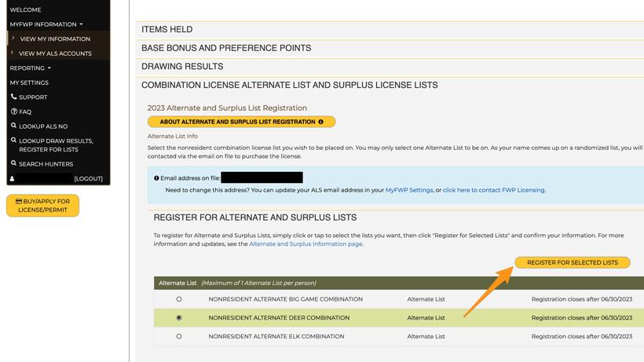The width and height of the screenshot is (644, 362).
Task: Select Nonresident Alternate Deer Combination radio
Action: tap(179, 318)
